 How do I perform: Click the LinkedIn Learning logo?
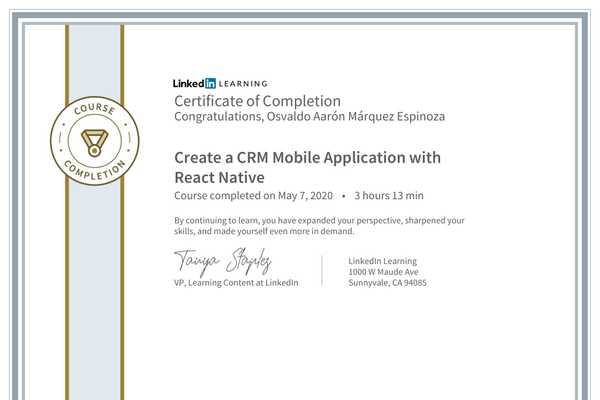pyautogui.click(x=220, y=83)
